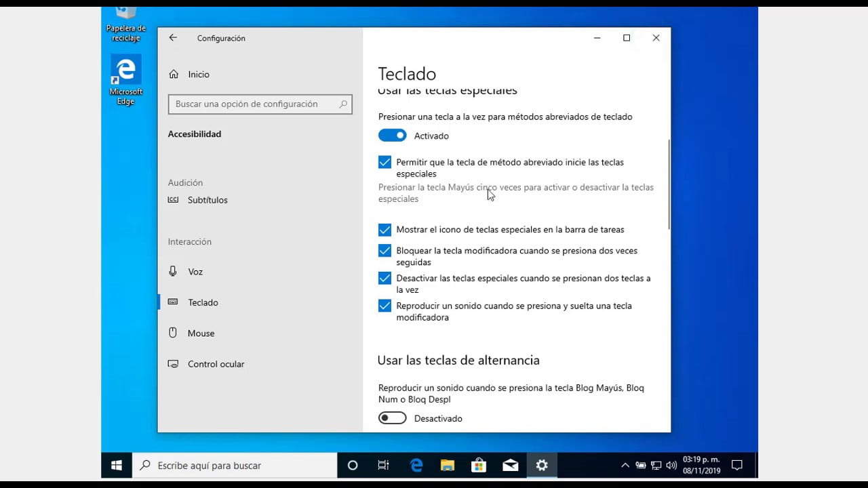Screen dimensions: 868x488
Task: Uncheck reproducir un sonido checkbox
Action: (384, 306)
